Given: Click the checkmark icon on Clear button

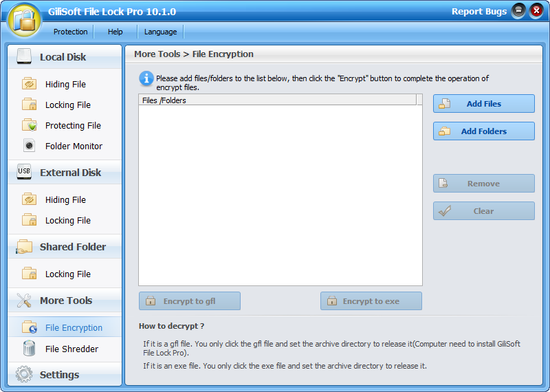Looking at the screenshot, I should pyautogui.click(x=444, y=211).
